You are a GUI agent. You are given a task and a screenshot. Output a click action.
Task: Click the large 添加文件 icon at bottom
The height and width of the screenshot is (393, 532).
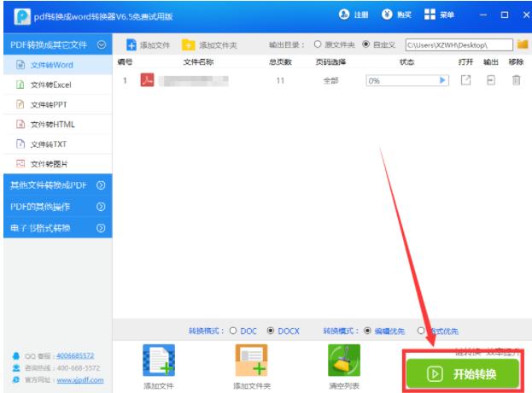159,361
